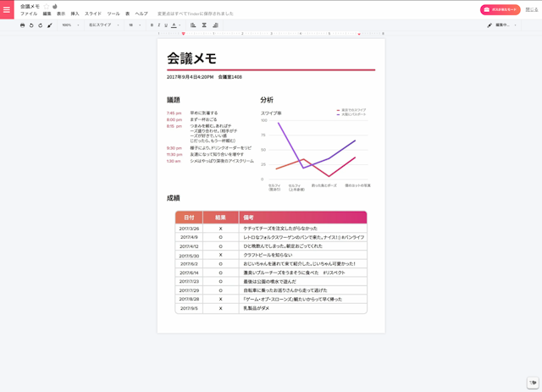Click the 2017/9/5 date cell
Image resolution: width=542 pixels, height=392 pixels.
pos(189,308)
